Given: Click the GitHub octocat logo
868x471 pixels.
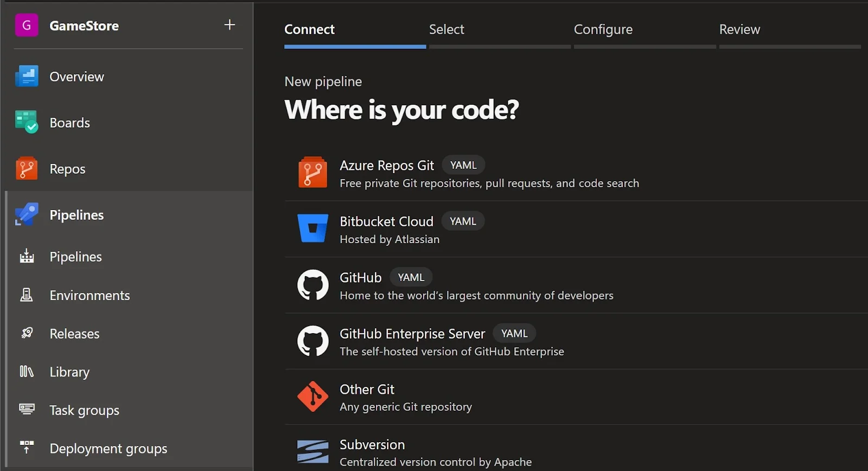Looking at the screenshot, I should coord(313,285).
